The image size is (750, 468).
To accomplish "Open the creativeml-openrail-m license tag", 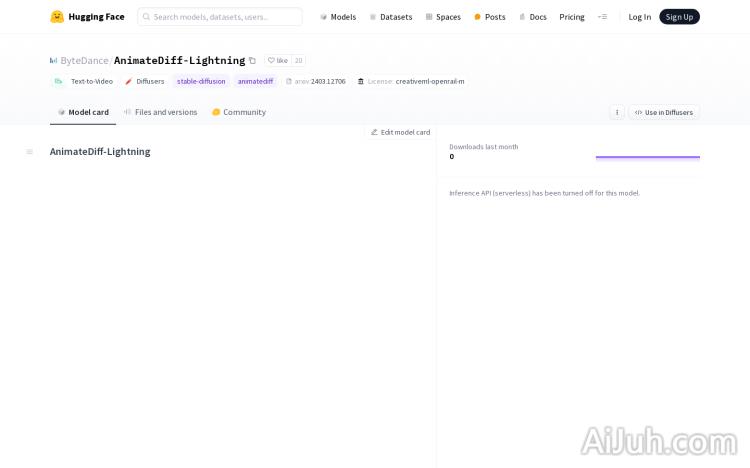I will click(411, 81).
